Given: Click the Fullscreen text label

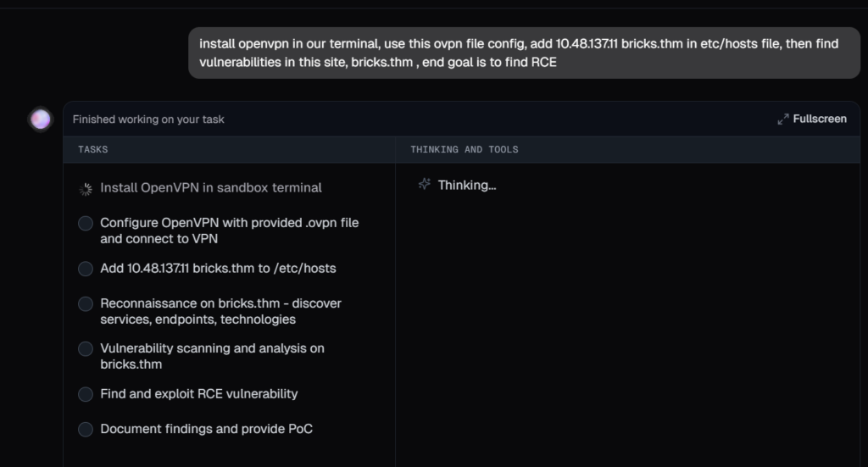Looking at the screenshot, I should coord(820,120).
